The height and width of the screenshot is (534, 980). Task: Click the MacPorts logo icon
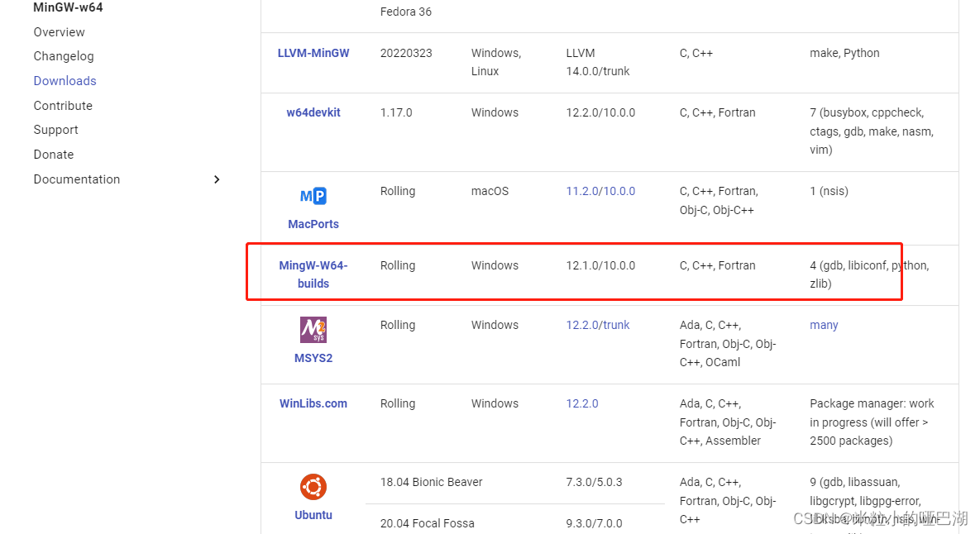(313, 196)
